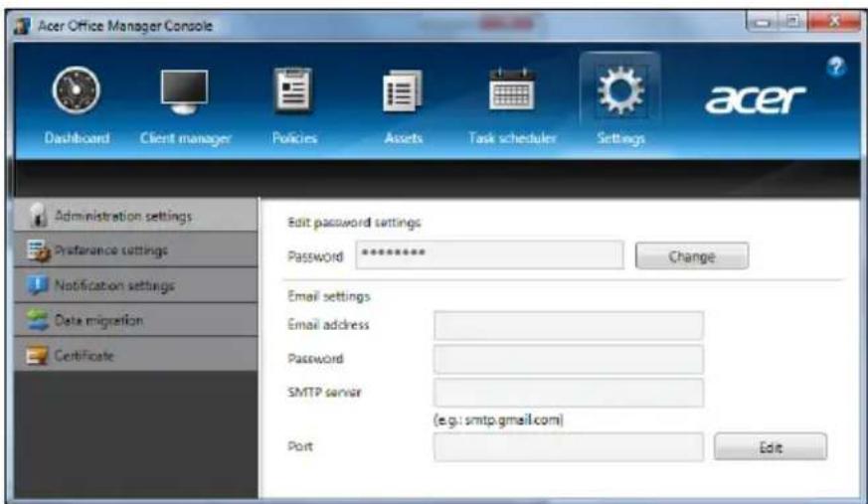Maximize the Acer Office Manager Console window
This screenshot has height=504, width=868.
793,22
